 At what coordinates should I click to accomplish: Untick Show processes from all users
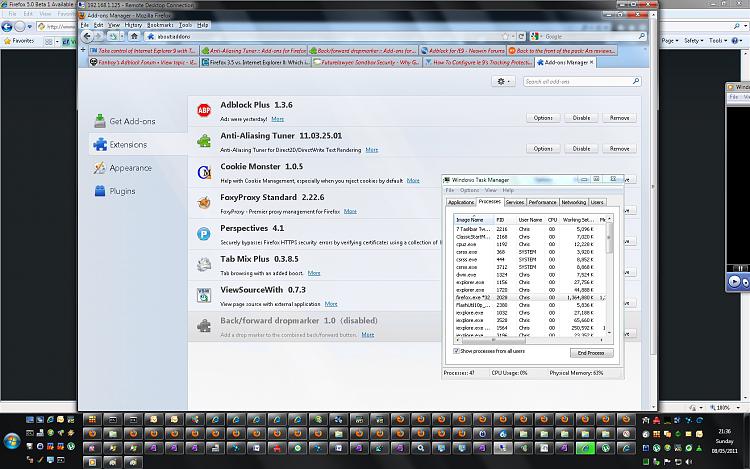[x=456, y=351]
